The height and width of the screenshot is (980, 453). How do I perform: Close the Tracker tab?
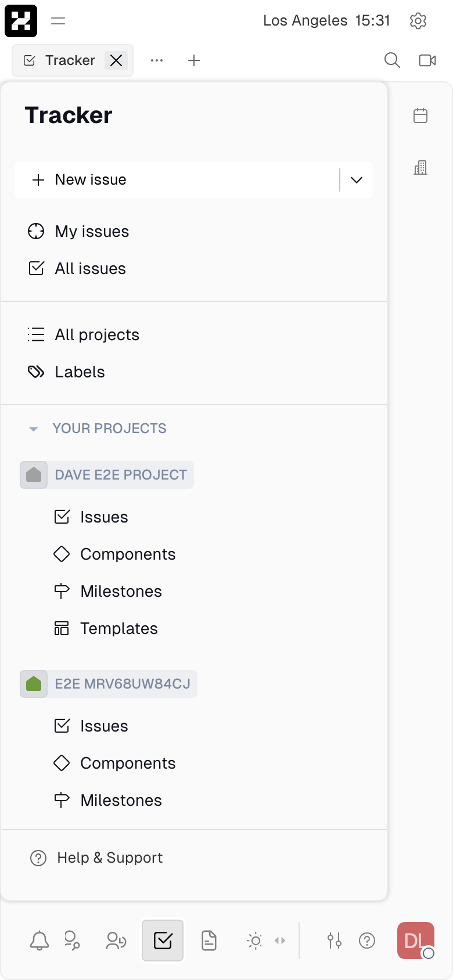(116, 60)
